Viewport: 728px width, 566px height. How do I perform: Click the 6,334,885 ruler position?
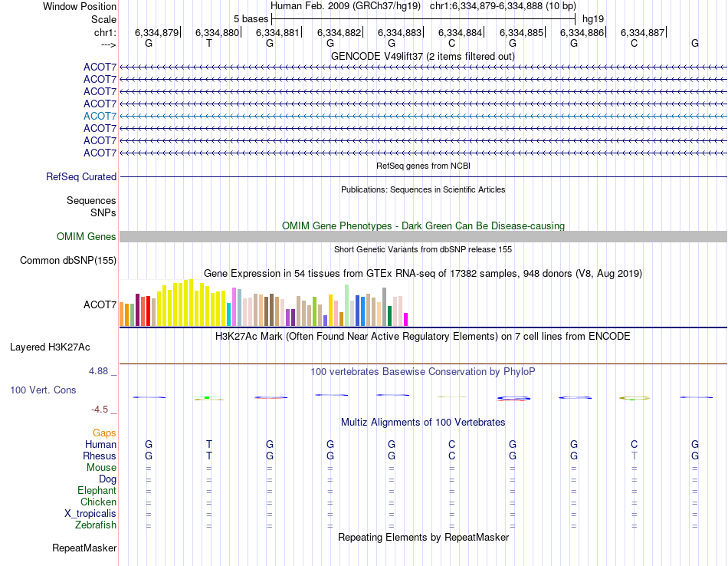521,33
